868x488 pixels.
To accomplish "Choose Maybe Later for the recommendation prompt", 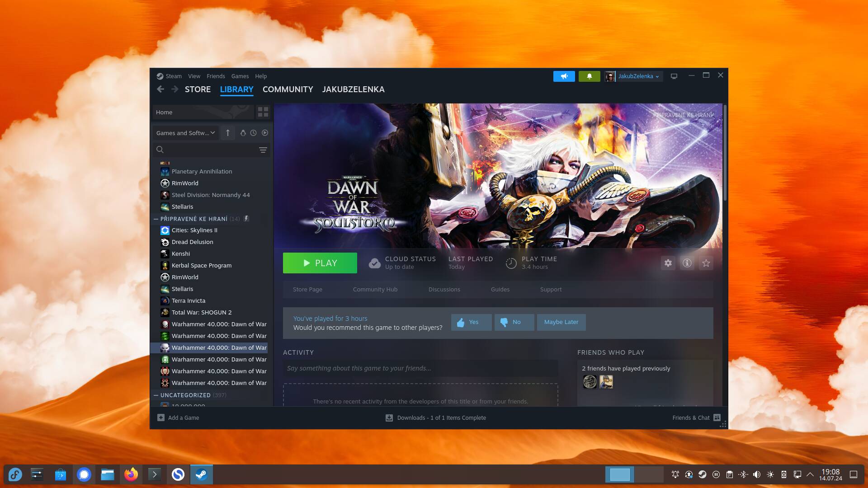I will tap(561, 322).
